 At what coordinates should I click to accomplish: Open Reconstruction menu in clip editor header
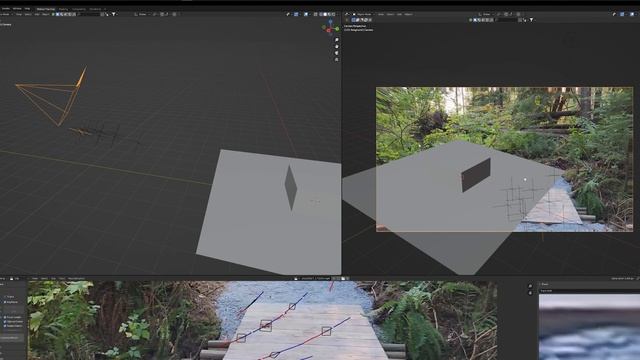pyautogui.click(x=76, y=278)
